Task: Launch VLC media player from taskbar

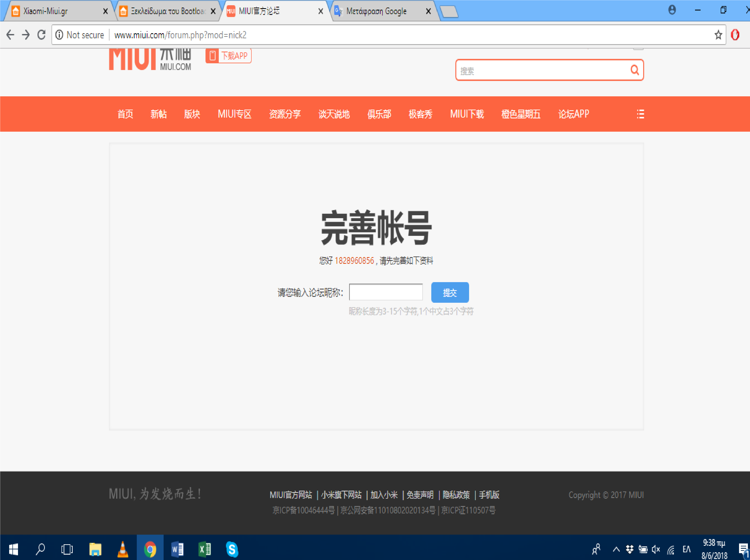Action: click(x=122, y=549)
